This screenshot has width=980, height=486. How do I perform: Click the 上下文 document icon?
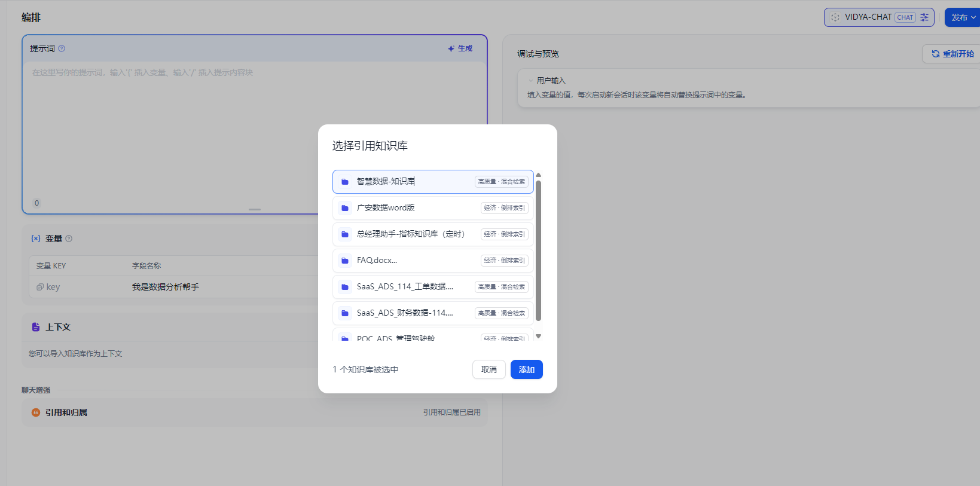[36, 327]
